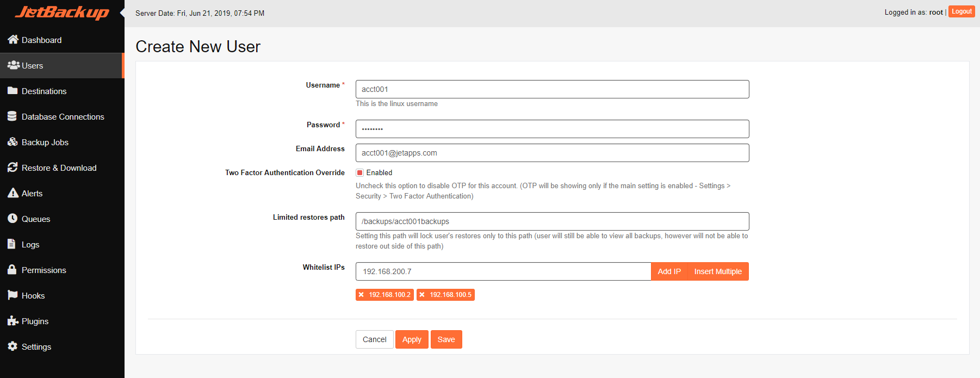
Task: Cancel the new user form
Action: [374, 339]
